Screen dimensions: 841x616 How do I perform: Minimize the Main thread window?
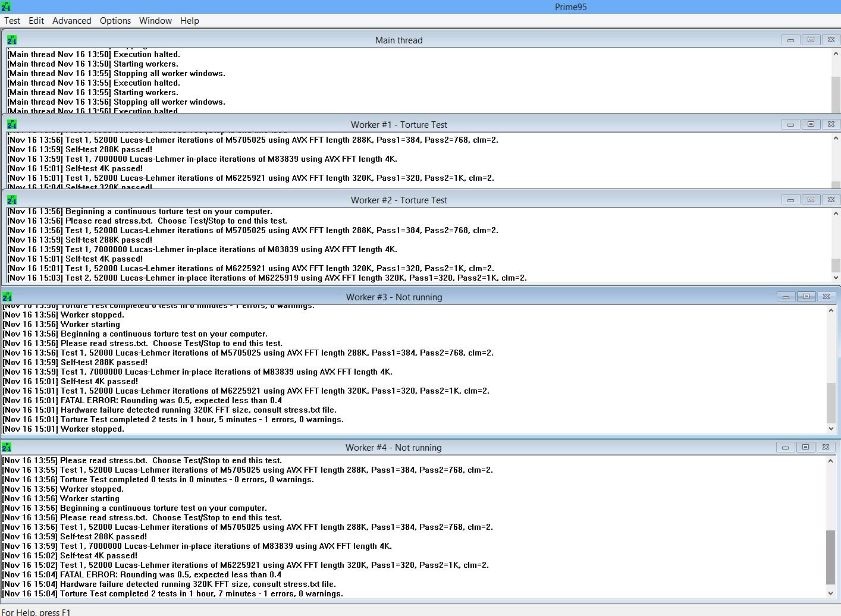point(790,40)
